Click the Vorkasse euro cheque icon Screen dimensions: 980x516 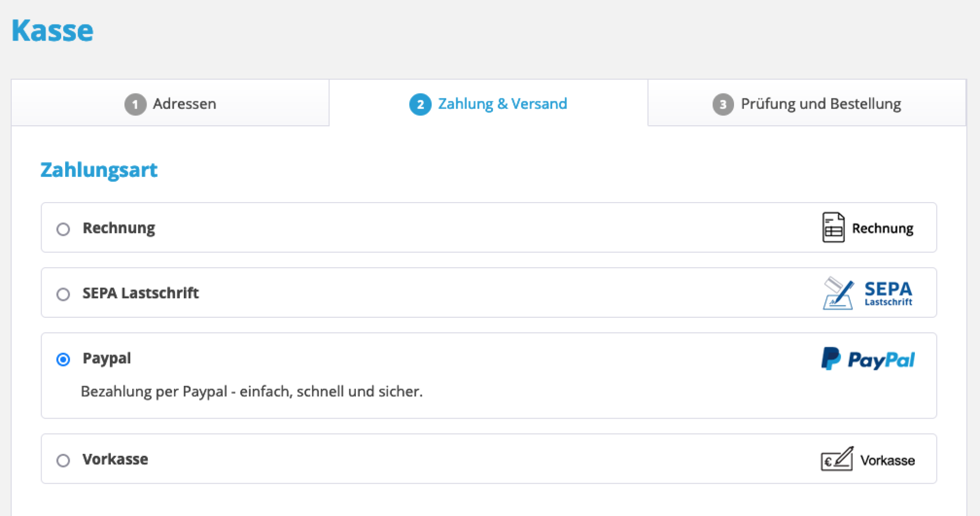(836, 459)
